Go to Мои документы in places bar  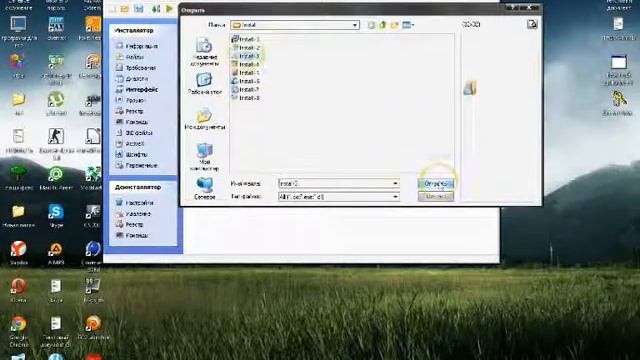click(x=204, y=119)
